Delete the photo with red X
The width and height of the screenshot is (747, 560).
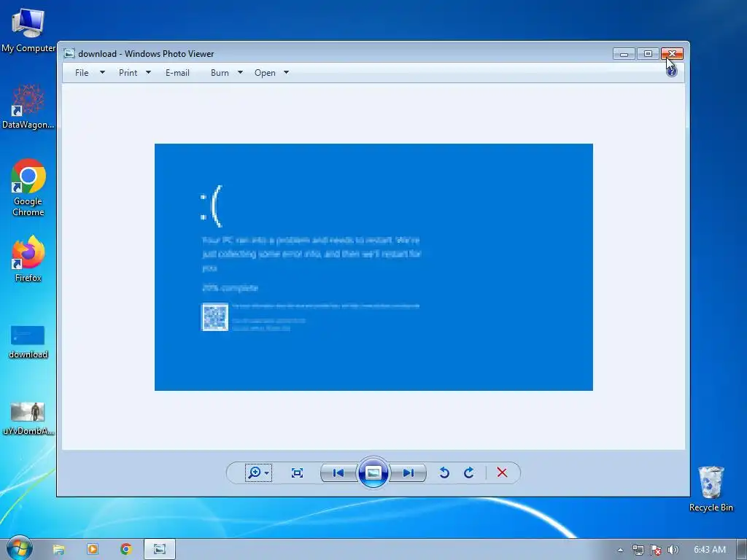(x=502, y=472)
